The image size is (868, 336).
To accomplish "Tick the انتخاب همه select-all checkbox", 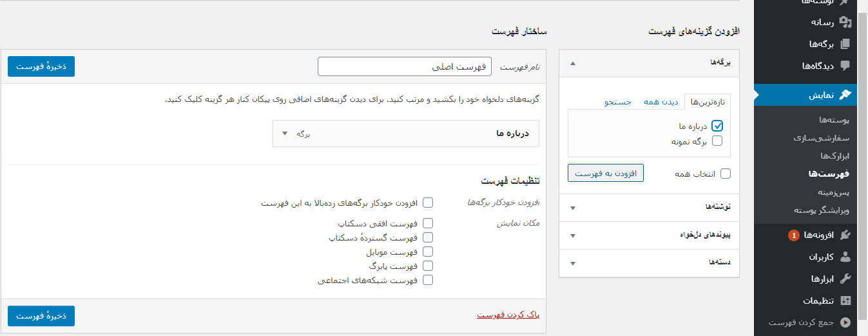I will click(x=726, y=173).
